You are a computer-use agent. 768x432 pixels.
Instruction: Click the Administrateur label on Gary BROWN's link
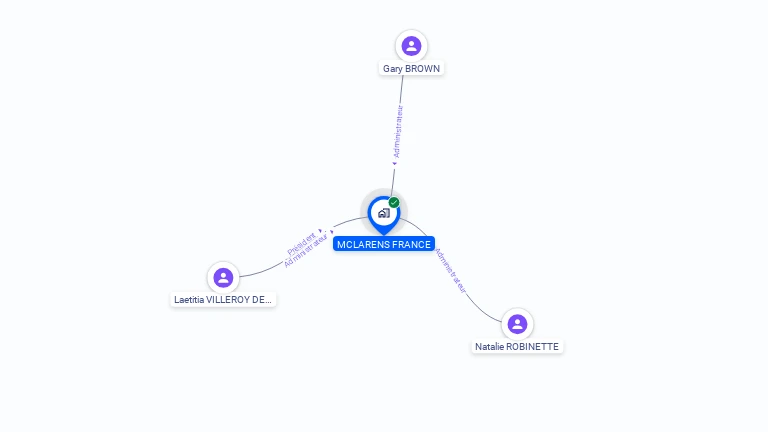click(398, 131)
